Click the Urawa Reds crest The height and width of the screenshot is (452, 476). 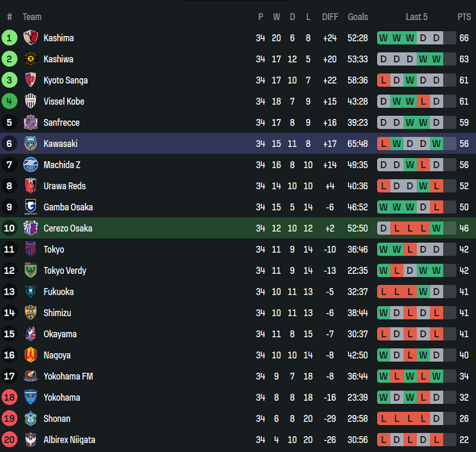(31, 186)
